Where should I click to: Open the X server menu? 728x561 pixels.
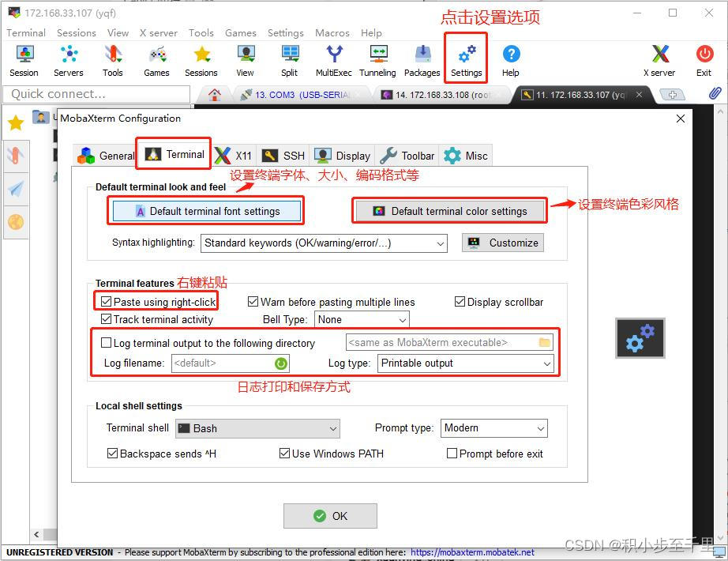159,33
